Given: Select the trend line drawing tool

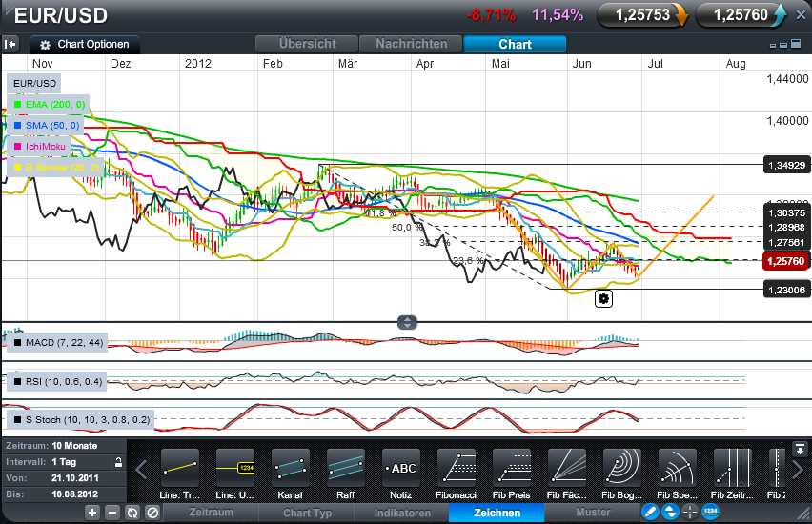Looking at the screenshot, I should tap(180, 469).
